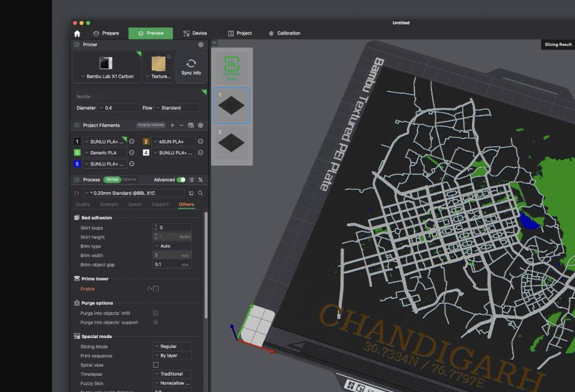Toggle Purge into objects' support checkbox
This screenshot has width=575, height=392.
[x=156, y=322]
